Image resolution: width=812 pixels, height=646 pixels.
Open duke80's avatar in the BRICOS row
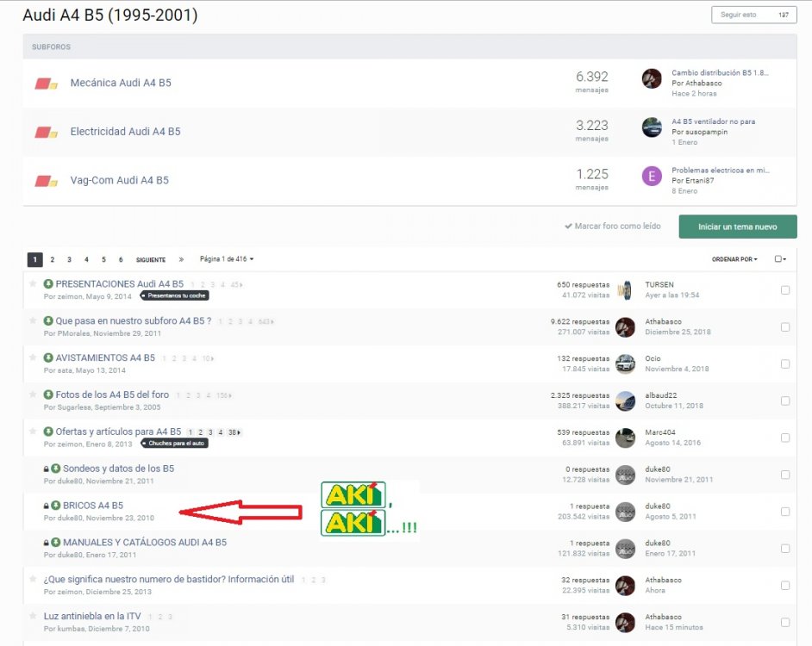[626, 512]
